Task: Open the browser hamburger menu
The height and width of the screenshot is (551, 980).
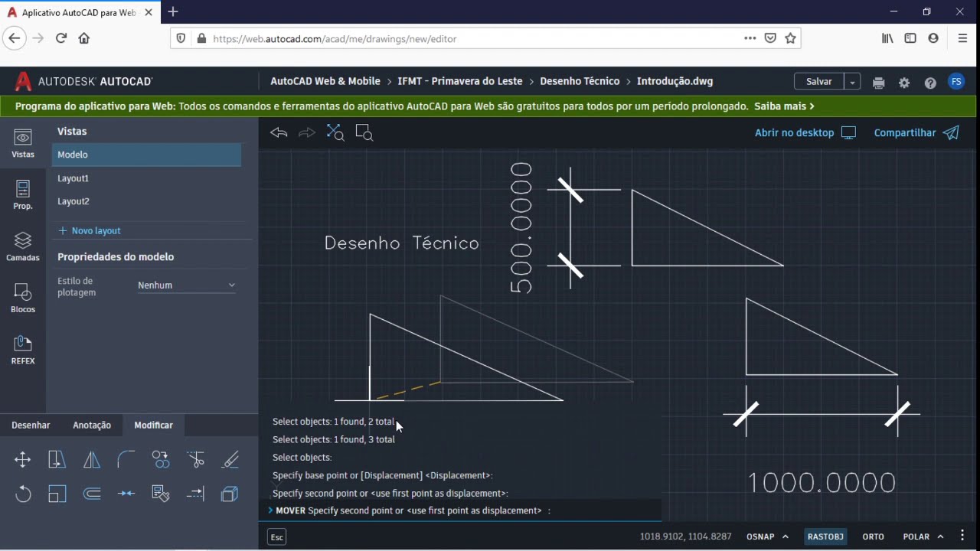Action: pyautogui.click(x=962, y=38)
